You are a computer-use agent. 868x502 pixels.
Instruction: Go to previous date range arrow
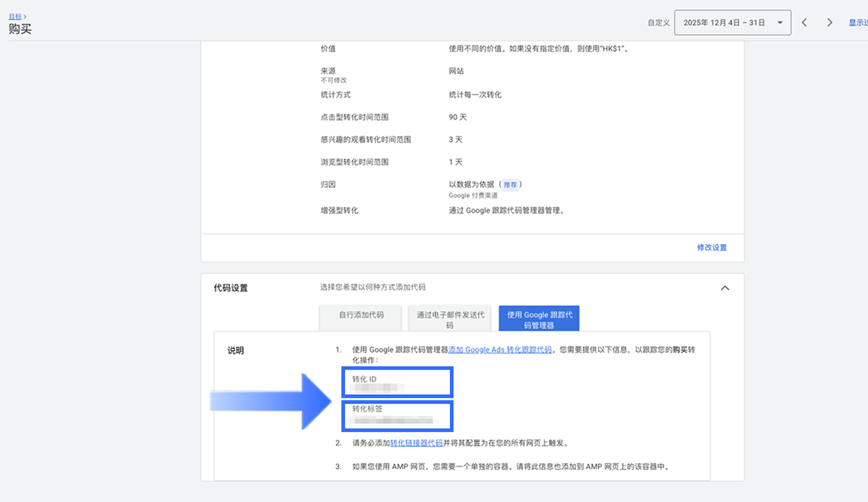click(804, 22)
